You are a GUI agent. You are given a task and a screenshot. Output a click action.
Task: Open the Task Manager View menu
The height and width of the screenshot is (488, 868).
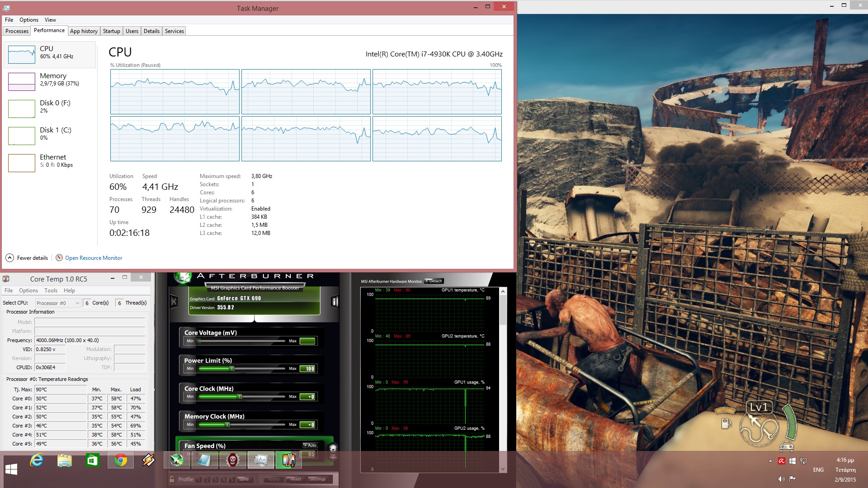(50, 20)
